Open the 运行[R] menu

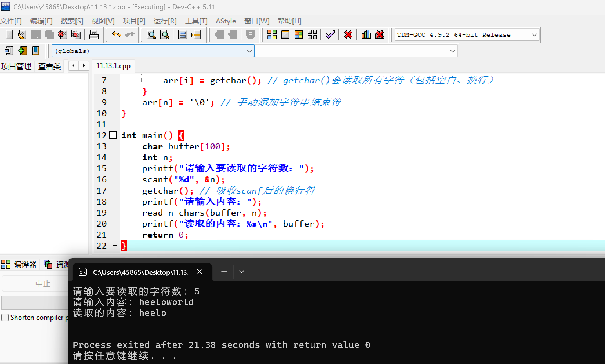pos(165,21)
